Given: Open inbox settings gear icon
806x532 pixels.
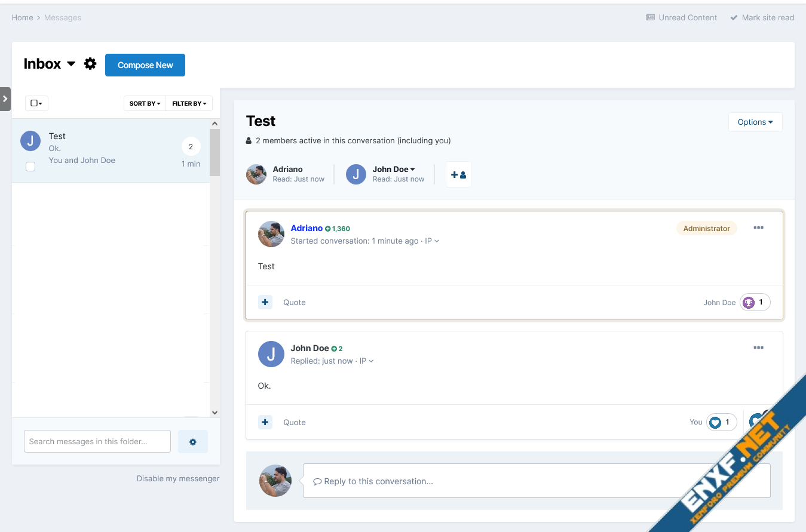Looking at the screenshot, I should click(x=90, y=64).
